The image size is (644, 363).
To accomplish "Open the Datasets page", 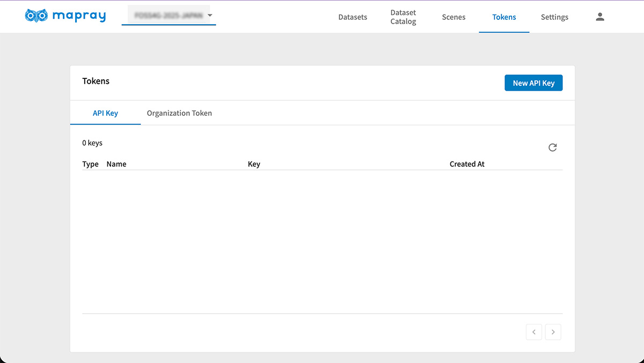I will (x=353, y=17).
